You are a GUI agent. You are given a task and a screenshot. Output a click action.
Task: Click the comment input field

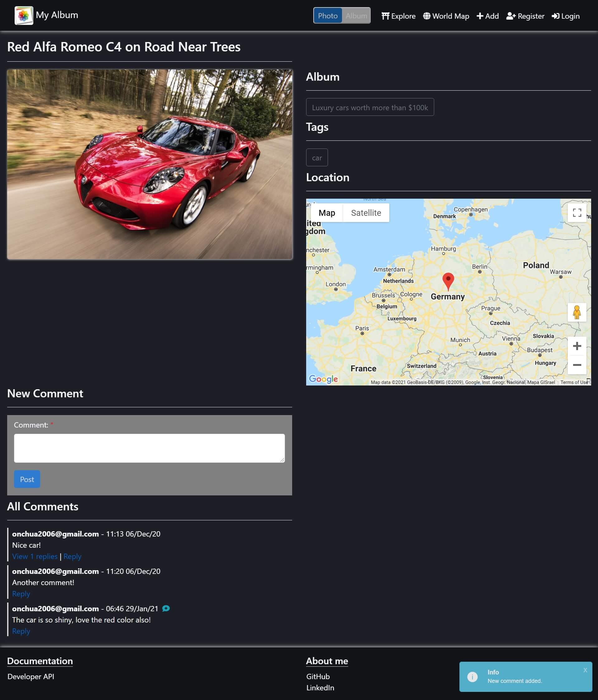(149, 448)
